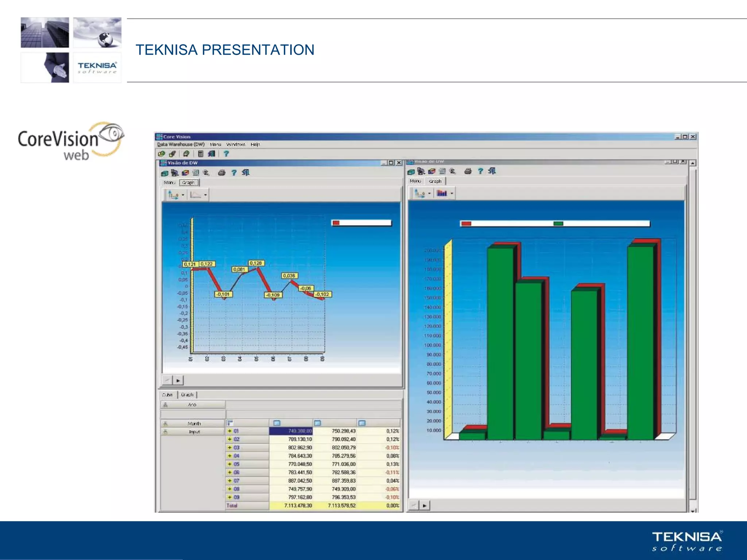The image size is (747, 560).
Task: Click the 0,128 data label on the line graph
Action: (256, 263)
